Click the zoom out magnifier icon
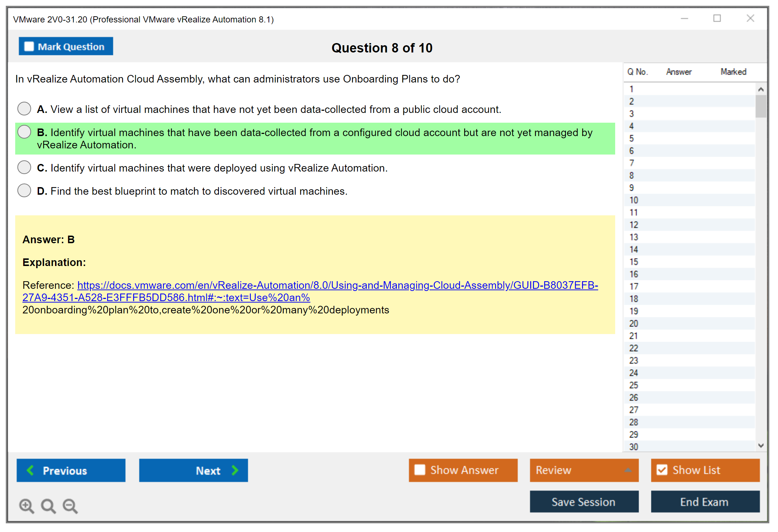This screenshot has width=778, height=532. point(70,506)
